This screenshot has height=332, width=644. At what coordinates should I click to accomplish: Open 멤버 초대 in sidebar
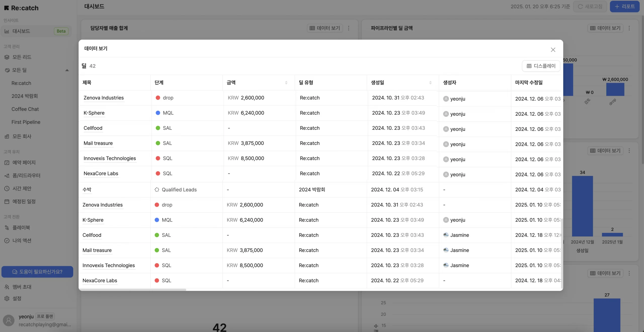pyautogui.click(x=22, y=287)
